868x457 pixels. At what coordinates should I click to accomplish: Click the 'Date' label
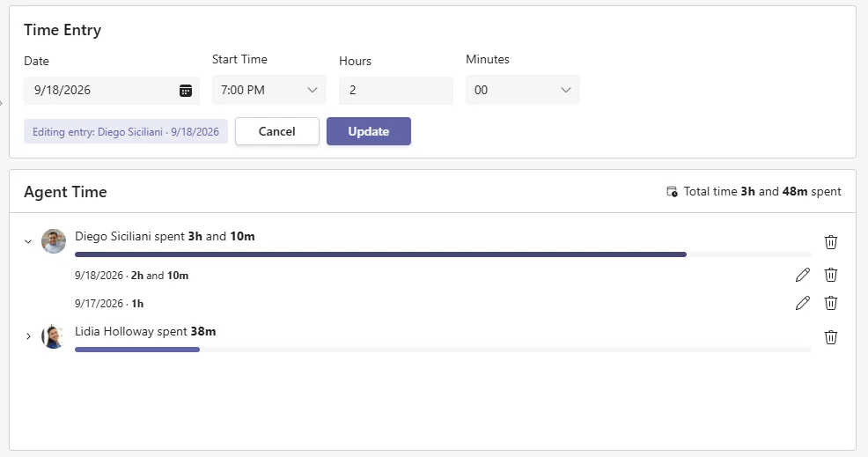(37, 61)
